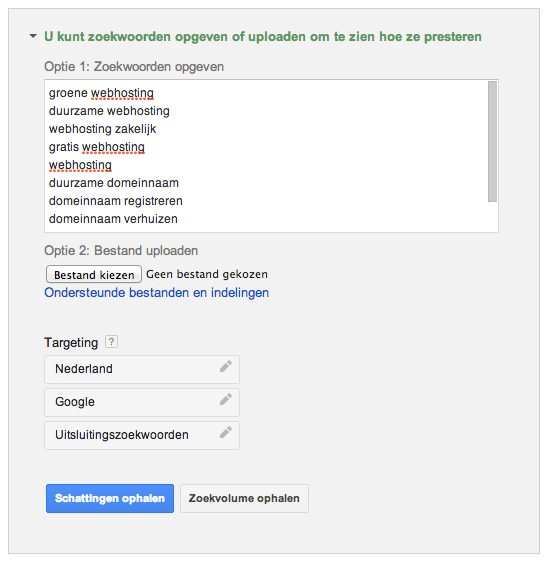Click the Schattingen ophalen button
This screenshot has height=561, width=547.
[110, 498]
